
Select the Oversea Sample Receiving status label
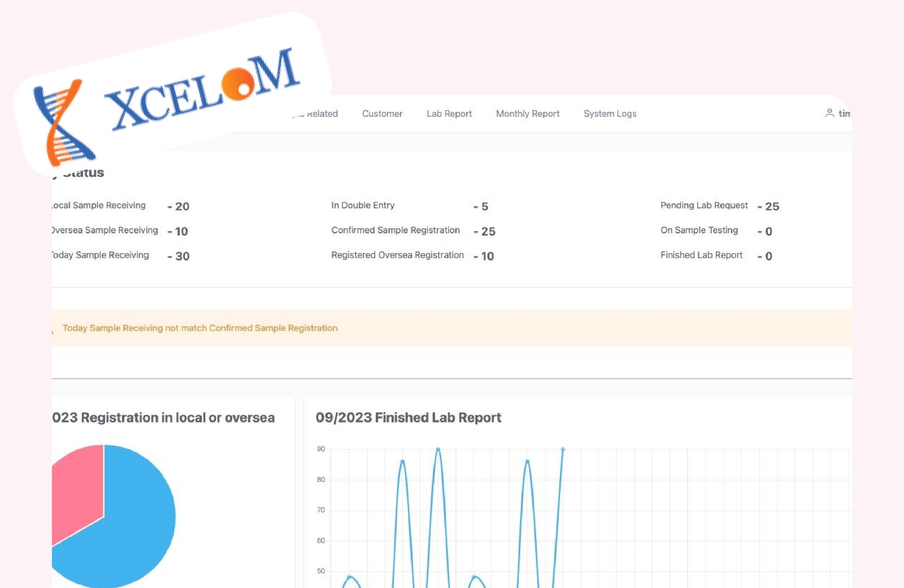point(105,230)
